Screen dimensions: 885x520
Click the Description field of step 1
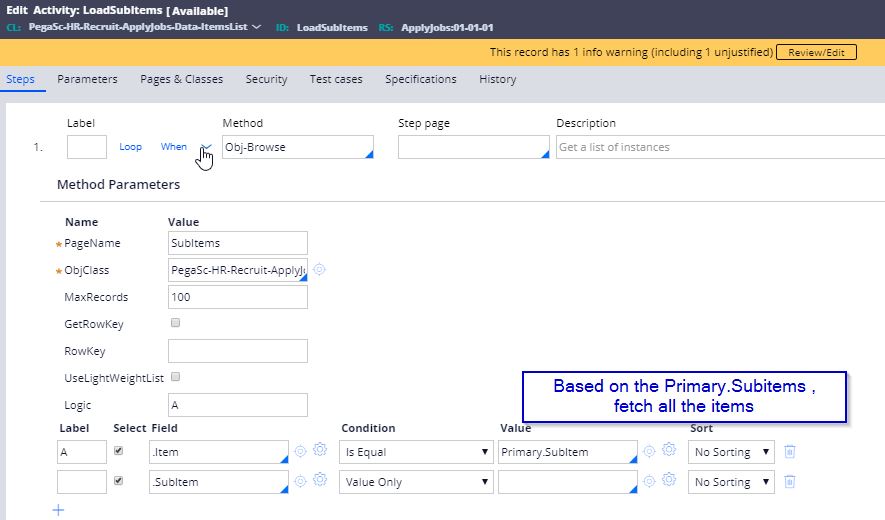coord(720,147)
